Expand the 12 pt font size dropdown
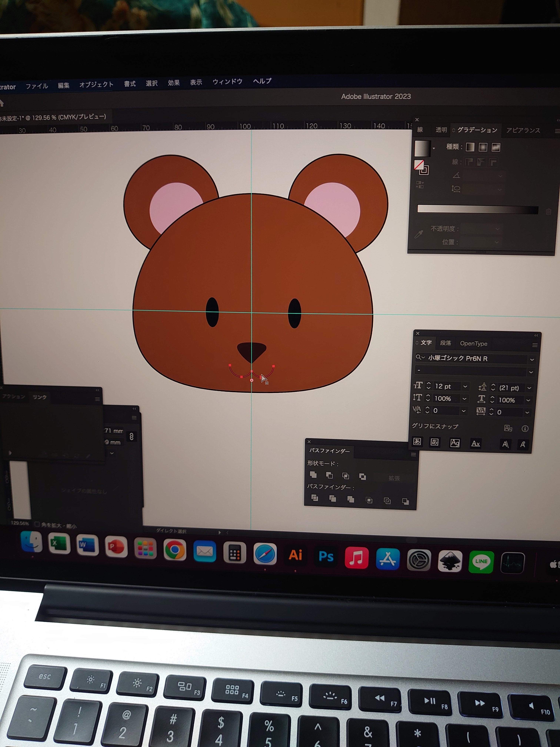 coord(465,386)
